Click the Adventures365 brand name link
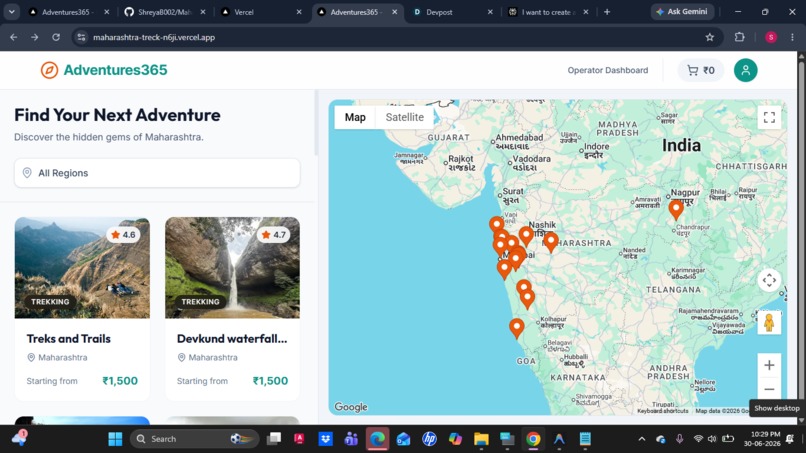 coord(115,70)
